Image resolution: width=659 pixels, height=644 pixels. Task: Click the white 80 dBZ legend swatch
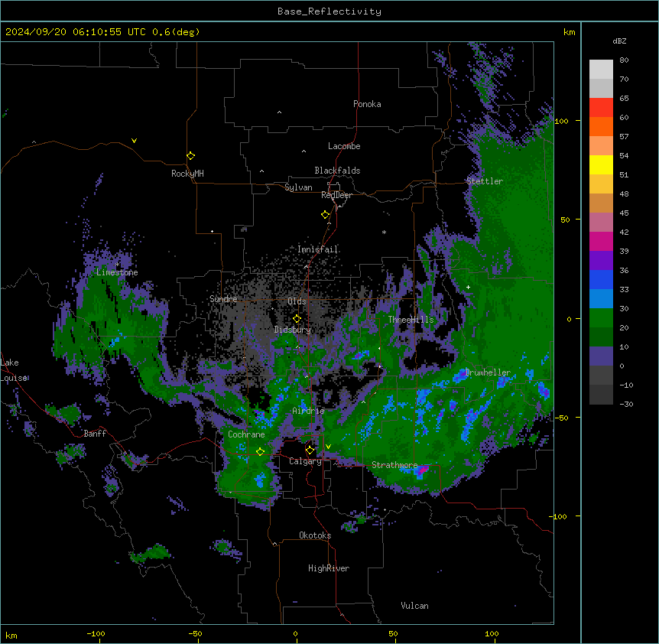601,70
